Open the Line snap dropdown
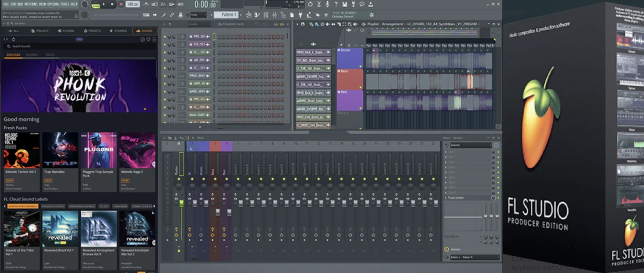The image size is (644, 273). [199, 15]
